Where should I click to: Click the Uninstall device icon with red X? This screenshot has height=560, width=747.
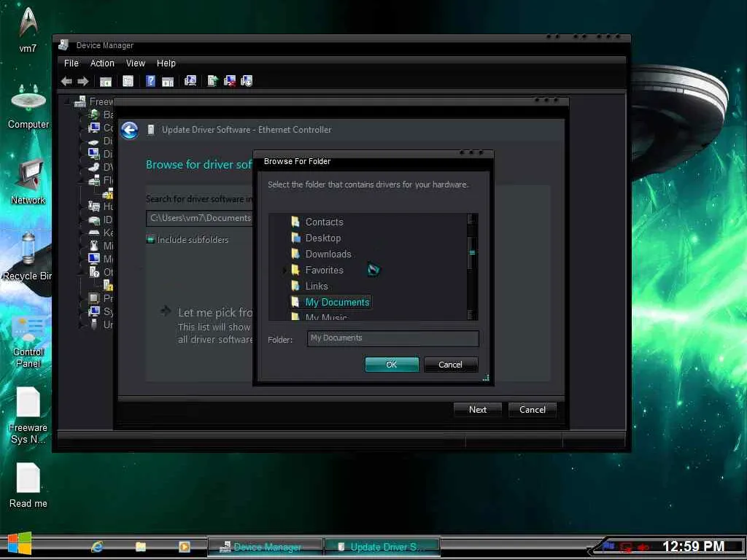click(230, 81)
